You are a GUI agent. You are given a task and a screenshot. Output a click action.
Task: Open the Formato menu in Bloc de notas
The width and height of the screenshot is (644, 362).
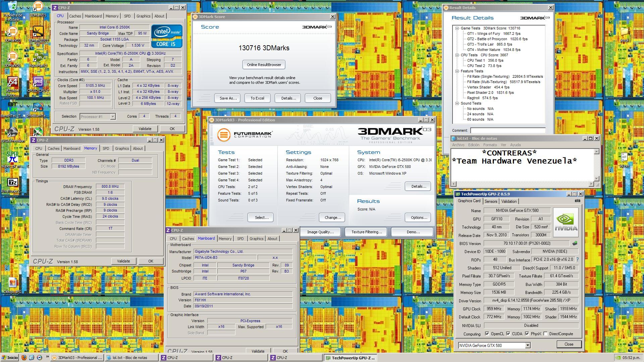(490, 145)
